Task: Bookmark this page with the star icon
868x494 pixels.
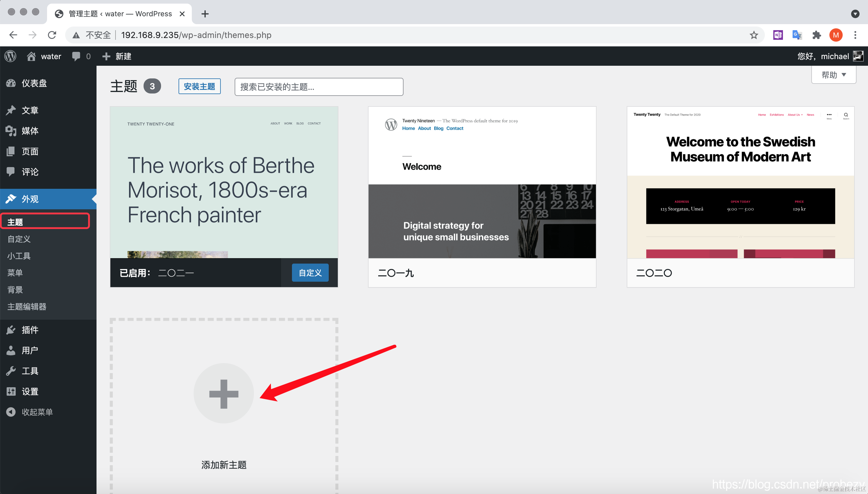Action: [x=753, y=35]
